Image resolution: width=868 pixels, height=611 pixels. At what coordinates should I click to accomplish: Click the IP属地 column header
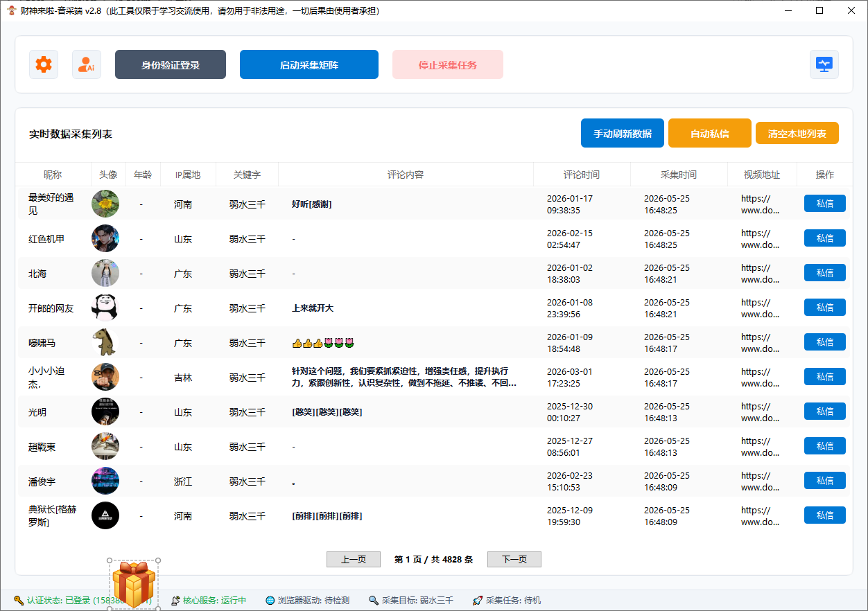tap(188, 175)
